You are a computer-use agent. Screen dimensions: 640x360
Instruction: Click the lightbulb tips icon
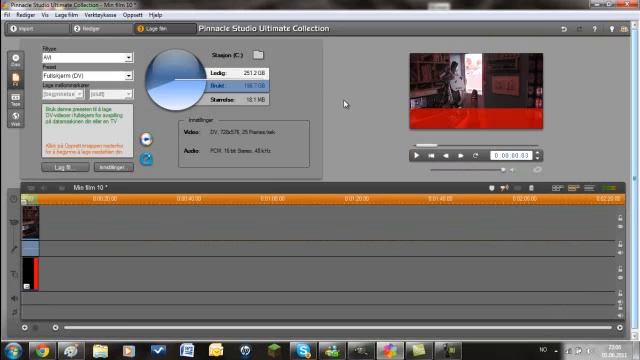(x=611, y=29)
